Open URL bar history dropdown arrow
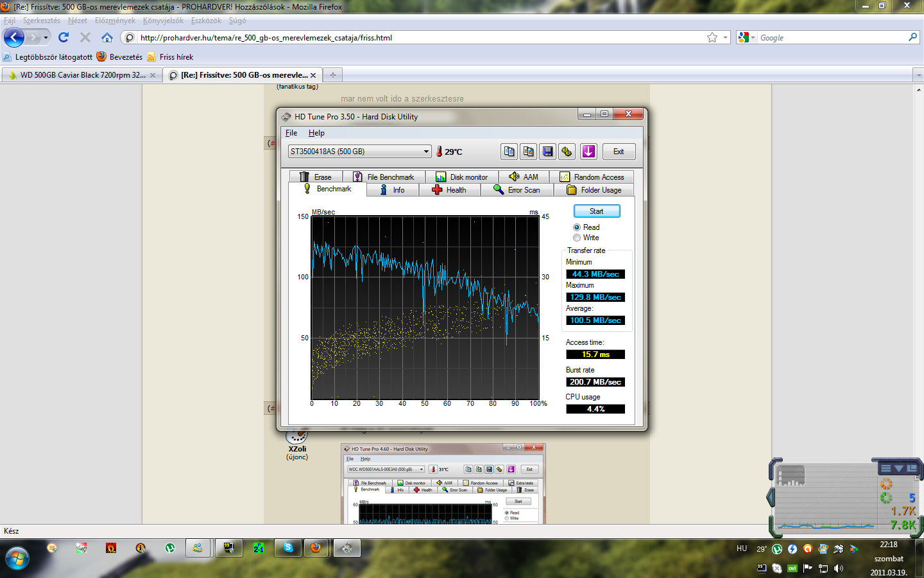924x578 pixels. click(x=726, y=37)
